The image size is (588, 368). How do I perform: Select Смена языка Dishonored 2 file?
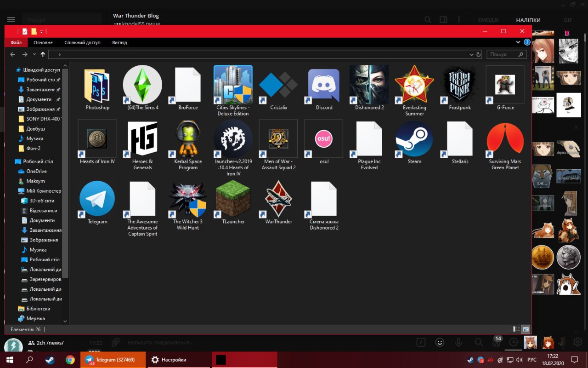[324, 205]
